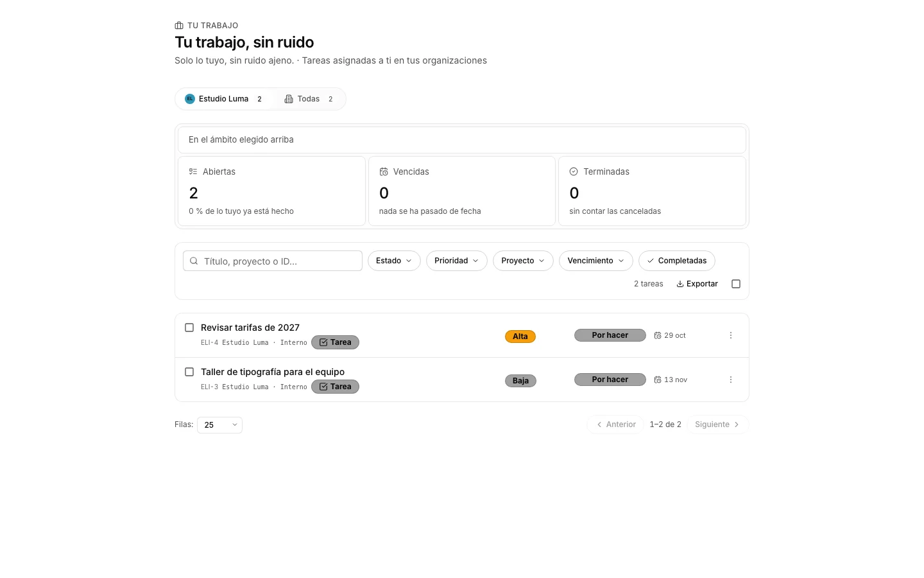Open the Proyecto filter dropdown
Viewport: 924px width, 578px height.
(x=523, y=261)
